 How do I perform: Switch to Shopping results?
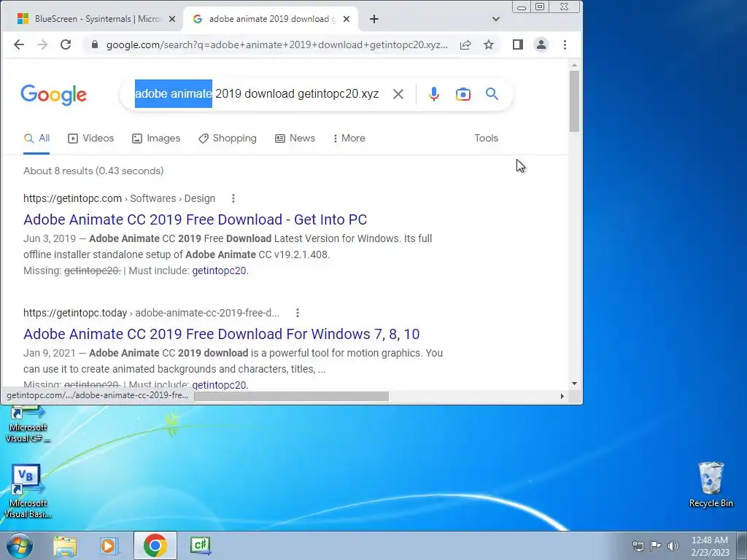tap(228, 138)
